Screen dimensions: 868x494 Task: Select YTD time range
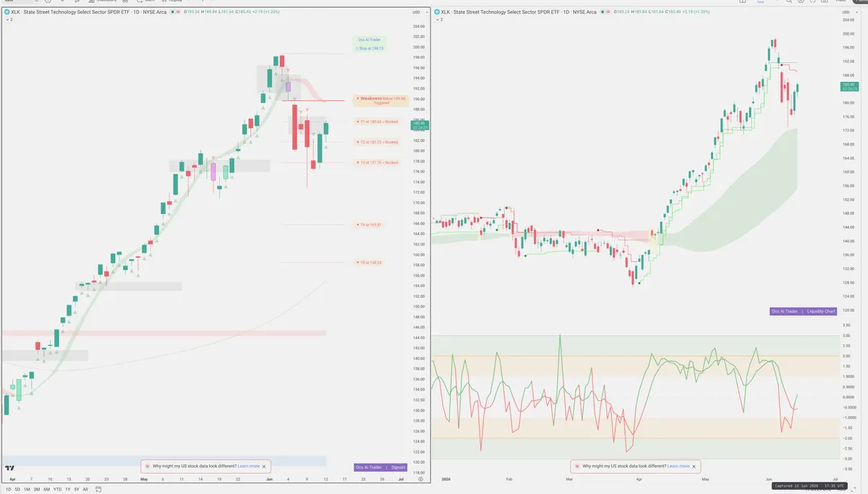click(x=57, y=490)
